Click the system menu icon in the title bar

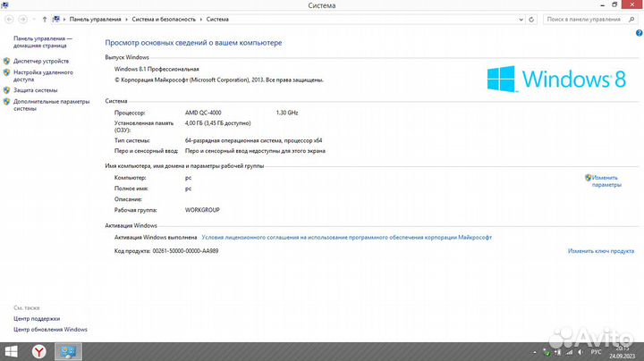[4, 5]
